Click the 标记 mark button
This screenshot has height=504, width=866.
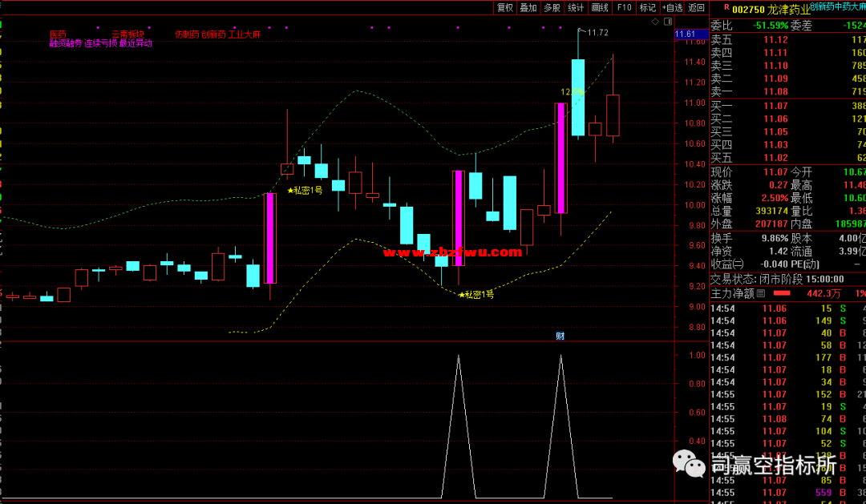click(x=648, y=8)
